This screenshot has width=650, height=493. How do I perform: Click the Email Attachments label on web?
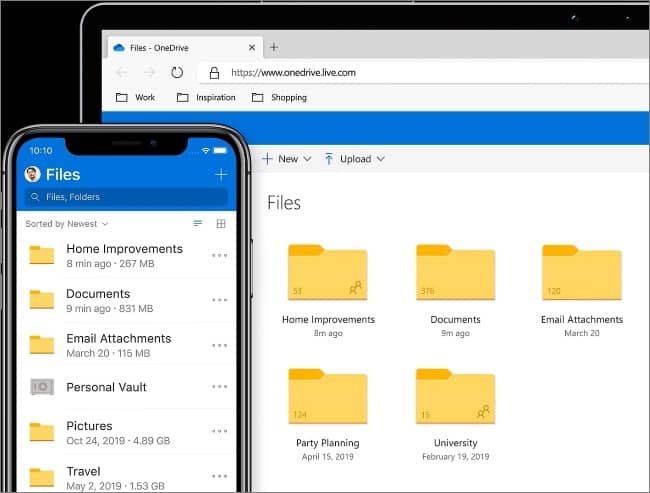582,319
